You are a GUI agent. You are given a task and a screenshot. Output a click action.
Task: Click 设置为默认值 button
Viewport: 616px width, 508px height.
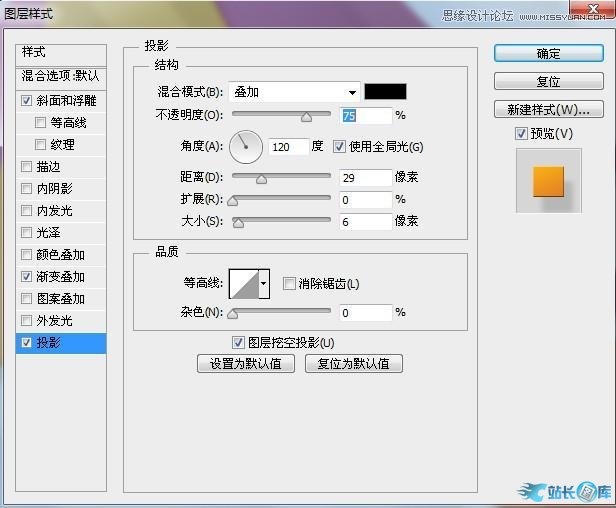246,364
